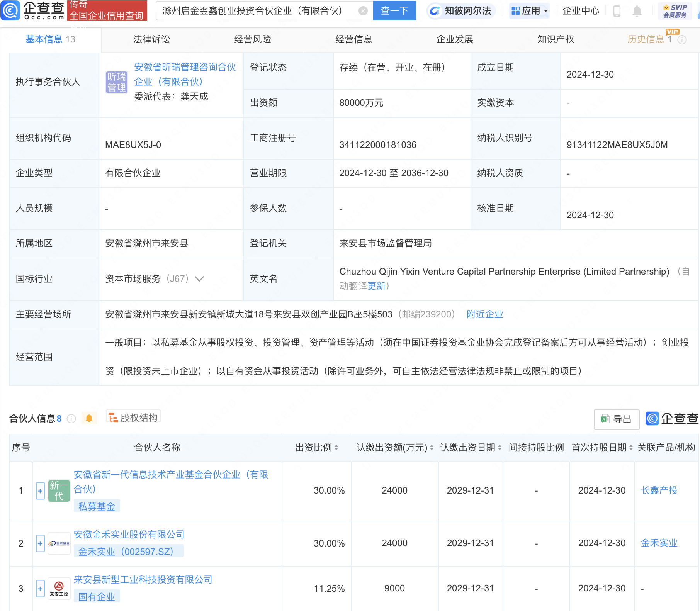Click info icon next to 合伙人信息
The width and height of the screenshot is (700, 611).
71,419
